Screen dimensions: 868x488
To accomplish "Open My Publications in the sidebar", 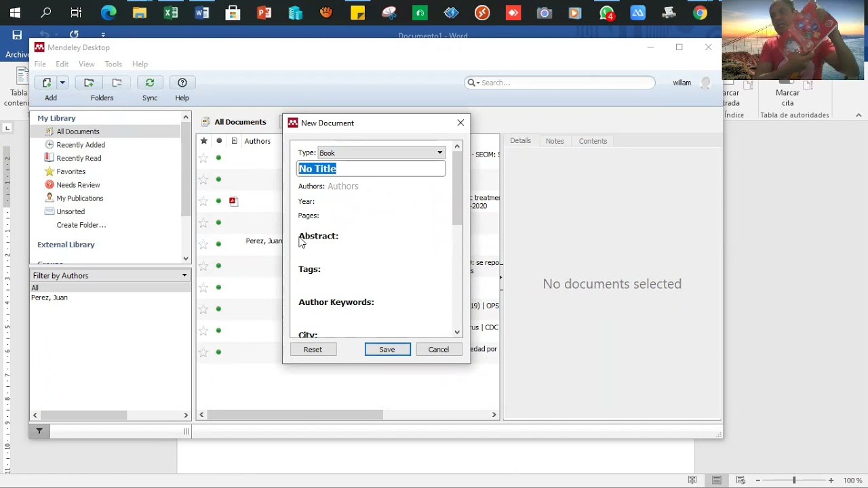I will [x=80, y=198].
